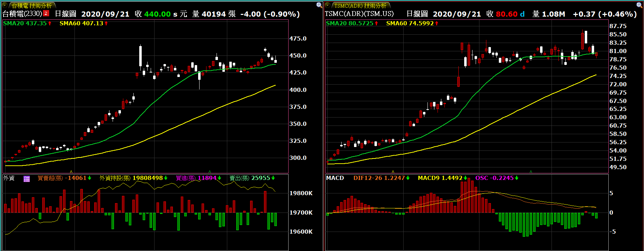The image size is (644, 251).
Task: Click the closing price 80.60
Action: tap(507, 14)
